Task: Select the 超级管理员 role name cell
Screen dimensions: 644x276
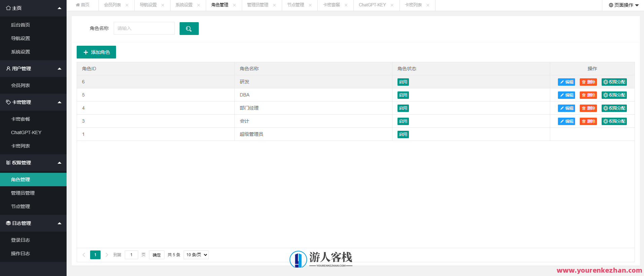Action: point(313,134)
